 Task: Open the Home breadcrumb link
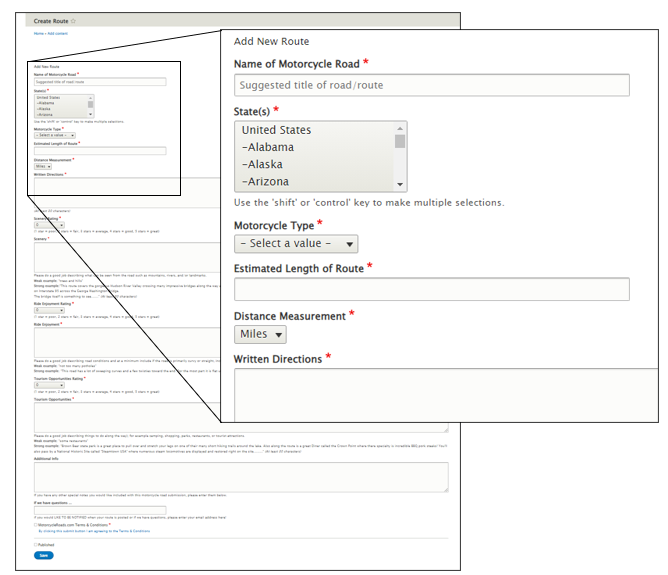[38, 34]
